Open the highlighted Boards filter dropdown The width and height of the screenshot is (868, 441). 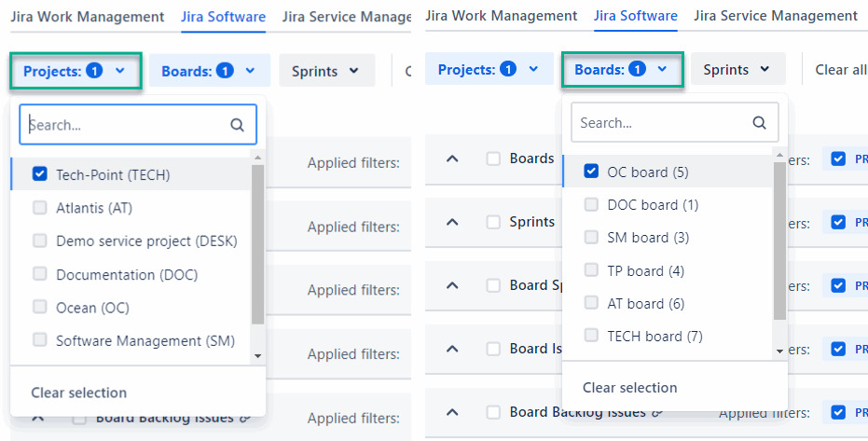click(x=622, y=69)
